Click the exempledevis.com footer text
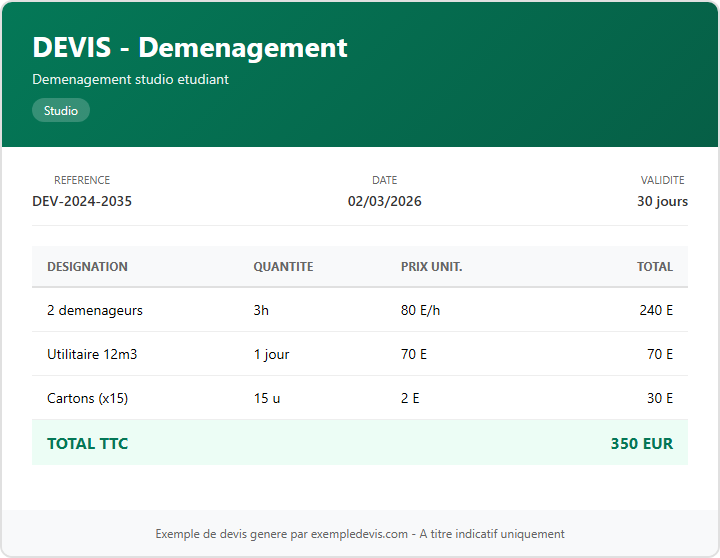720x558 pixels. coord(360,534)
